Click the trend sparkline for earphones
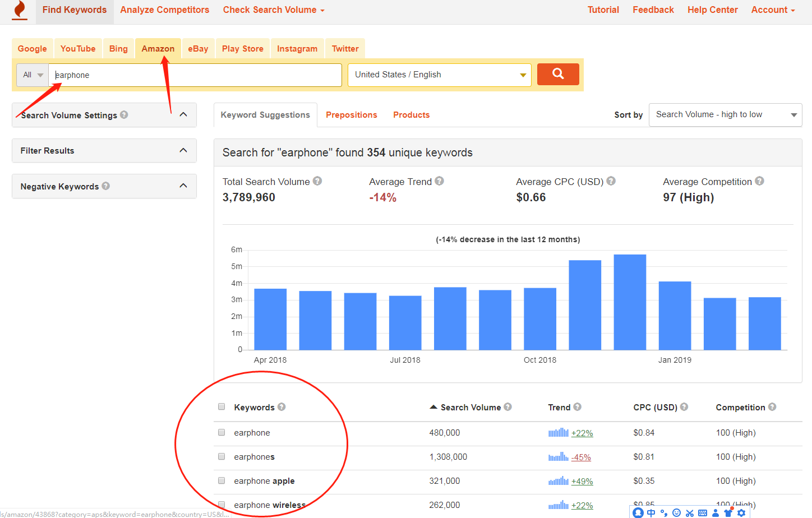The height and width of the screenshot is (518, 812). pyautogui.click(x=559, y=456)
